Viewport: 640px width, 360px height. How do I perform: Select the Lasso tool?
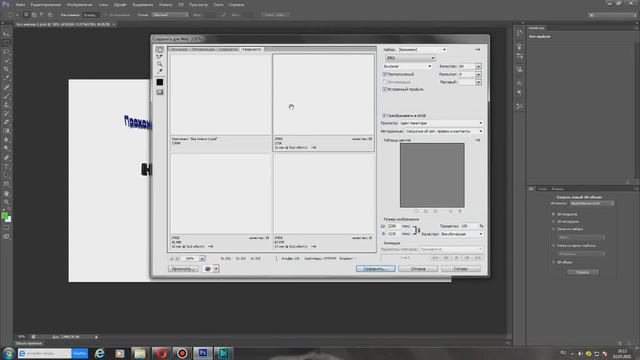click(6, 52)
